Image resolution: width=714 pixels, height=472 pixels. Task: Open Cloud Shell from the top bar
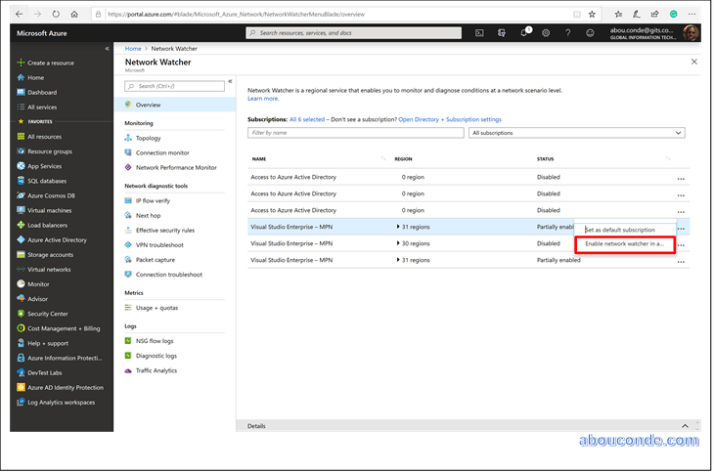tap(479, 33)
